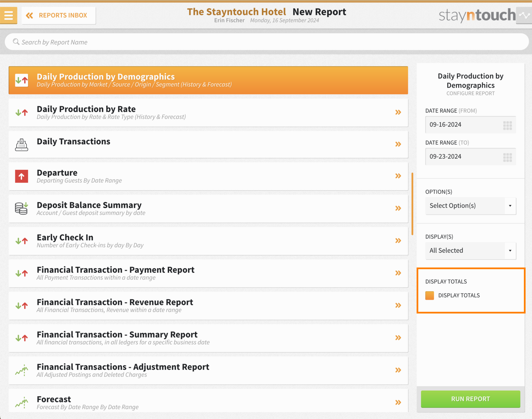Click the activity graph icon beside the stayntouch logo
Image resolution: width=532 pixels, height=419 pixels.
(524, 16)
